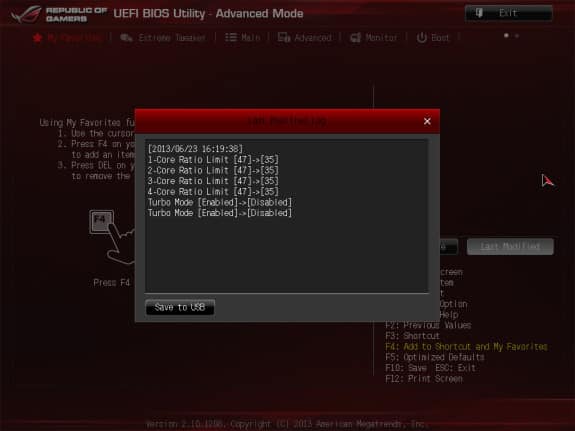Click the Advanced tab chip icon
This screenshot has height=431, width=575.
[x=284, y=37]
